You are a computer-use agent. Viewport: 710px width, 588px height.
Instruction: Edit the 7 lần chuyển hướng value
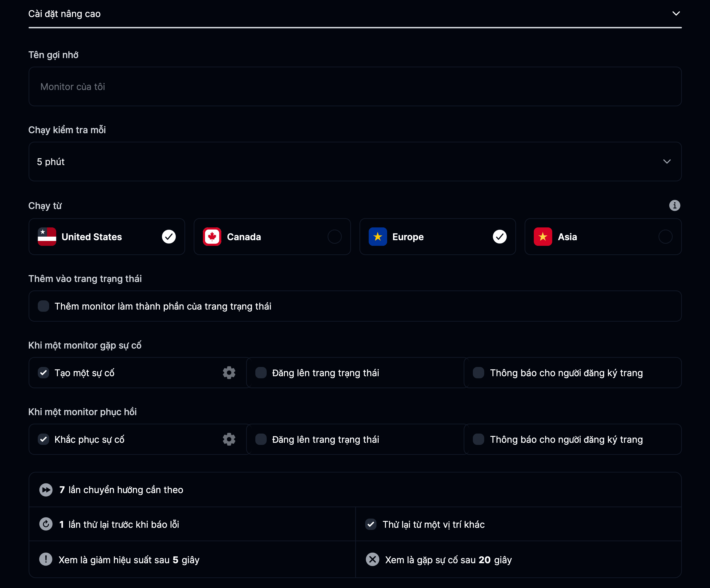pyautogui.click(x=62, y=490)
